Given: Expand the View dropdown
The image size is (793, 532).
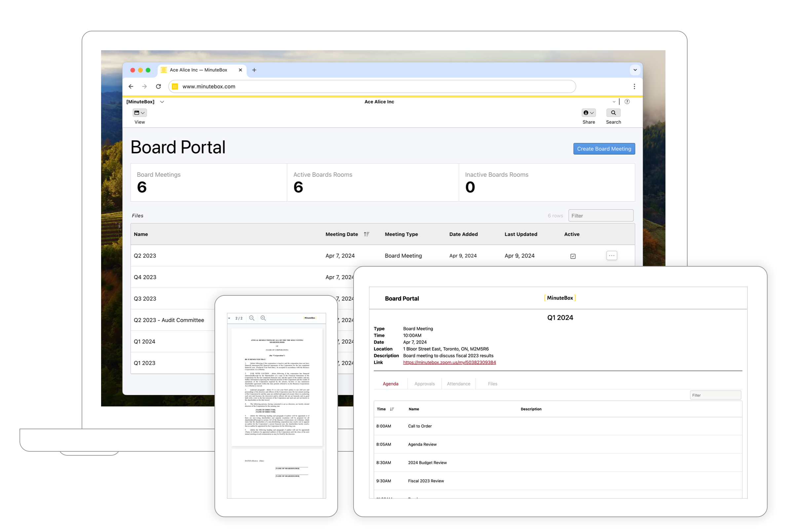Looking at the screenshot, I should click(140, 113).
